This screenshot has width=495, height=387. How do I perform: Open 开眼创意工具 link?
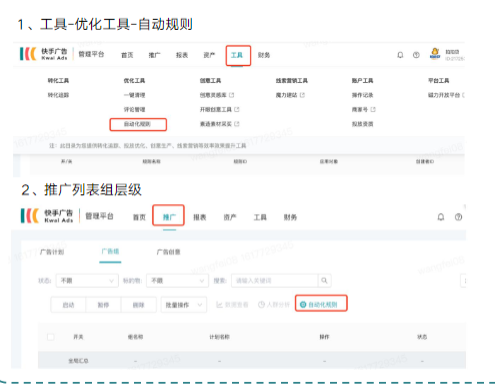[x=216, y=109]
